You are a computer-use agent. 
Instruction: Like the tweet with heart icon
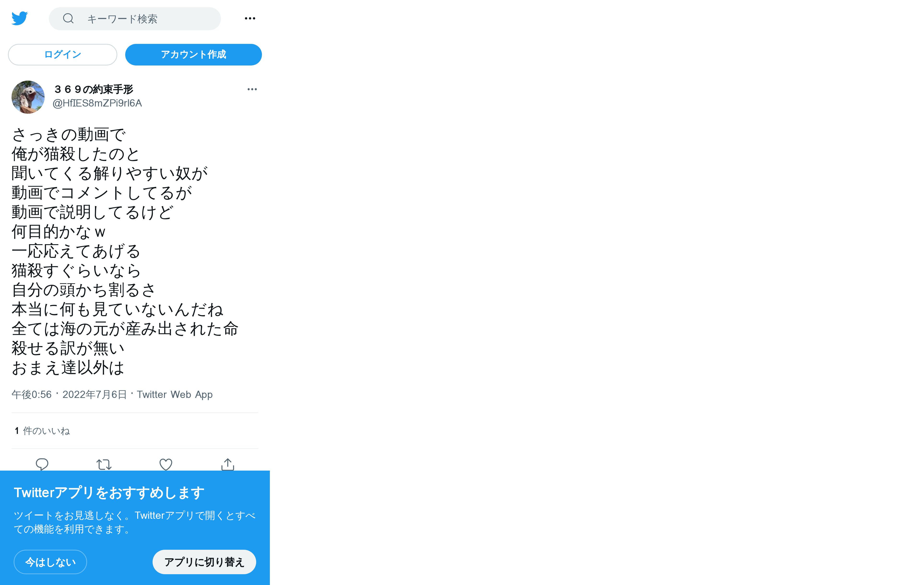pos(166,465)
